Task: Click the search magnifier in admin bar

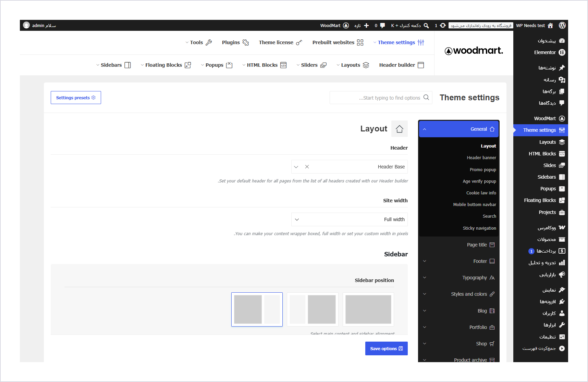Action: [x=426, y=25]
